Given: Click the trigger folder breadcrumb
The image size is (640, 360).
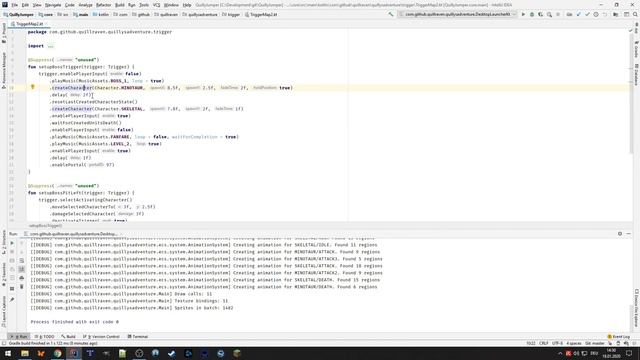Looking at the screenshot, I should (x=231, y=14).
